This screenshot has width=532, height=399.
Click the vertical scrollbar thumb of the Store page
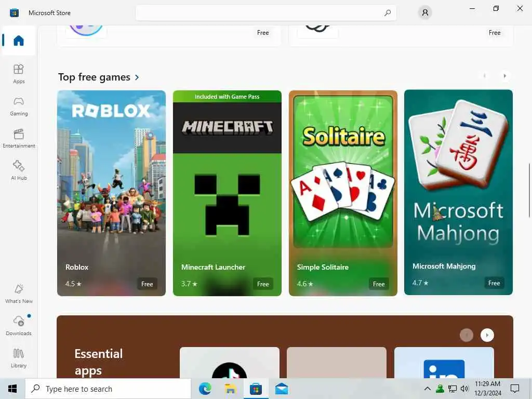click(x=529, y=191)
